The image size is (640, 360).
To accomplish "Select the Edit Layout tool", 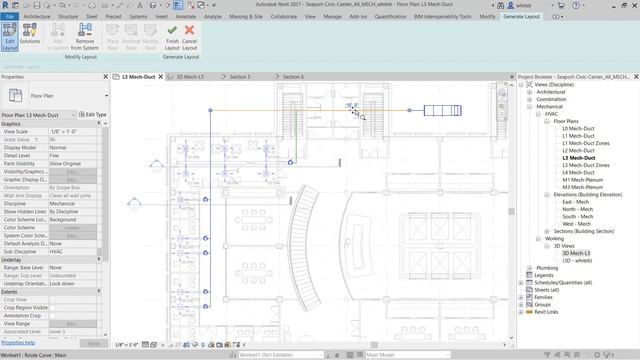I will coord(9,37).
